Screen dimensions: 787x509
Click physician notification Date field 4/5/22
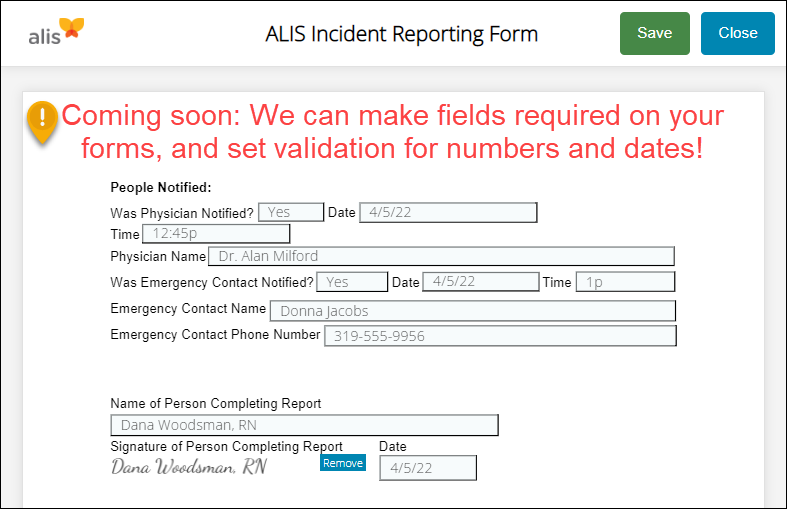tap(448, 212)
